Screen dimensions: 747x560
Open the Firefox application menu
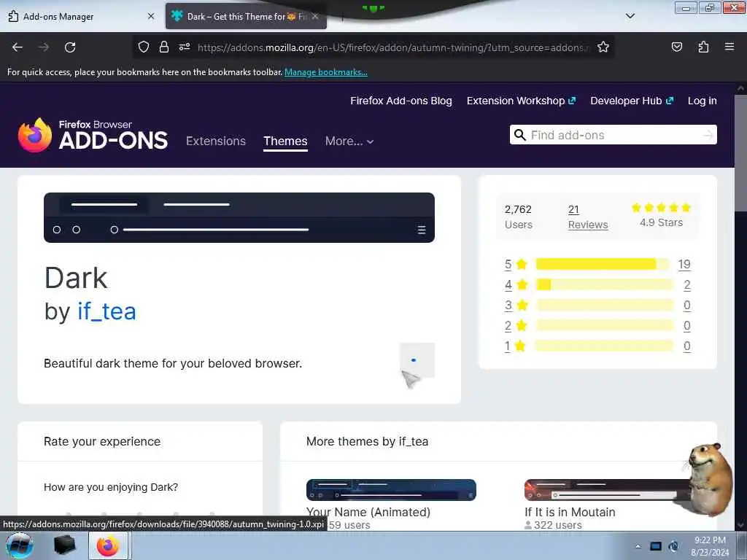pos(729,47)
